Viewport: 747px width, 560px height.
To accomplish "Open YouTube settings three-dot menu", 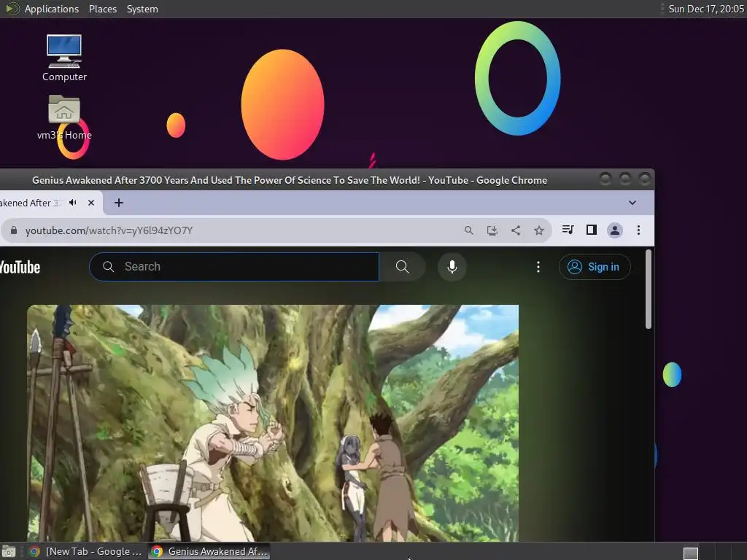I will pos(538,267).
